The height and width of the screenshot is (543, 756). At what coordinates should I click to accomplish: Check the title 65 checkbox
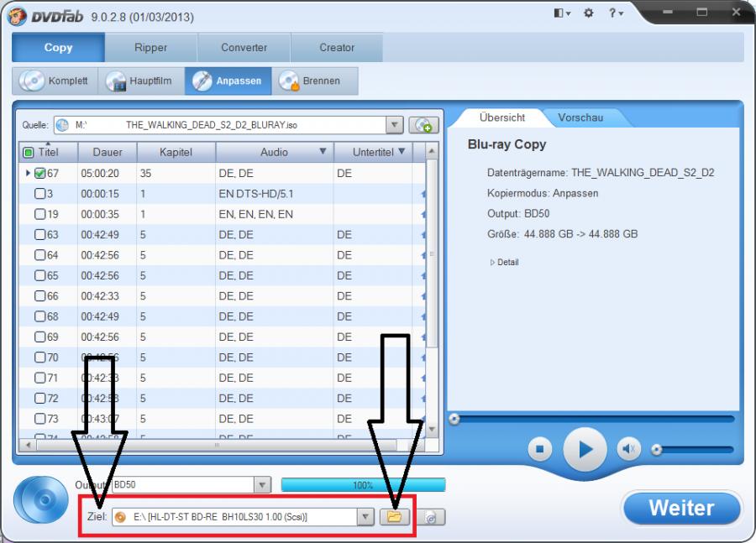(40, 275)
